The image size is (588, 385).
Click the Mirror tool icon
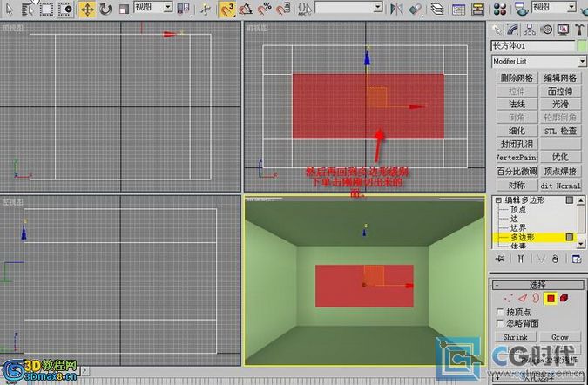[x=396, y=9]
